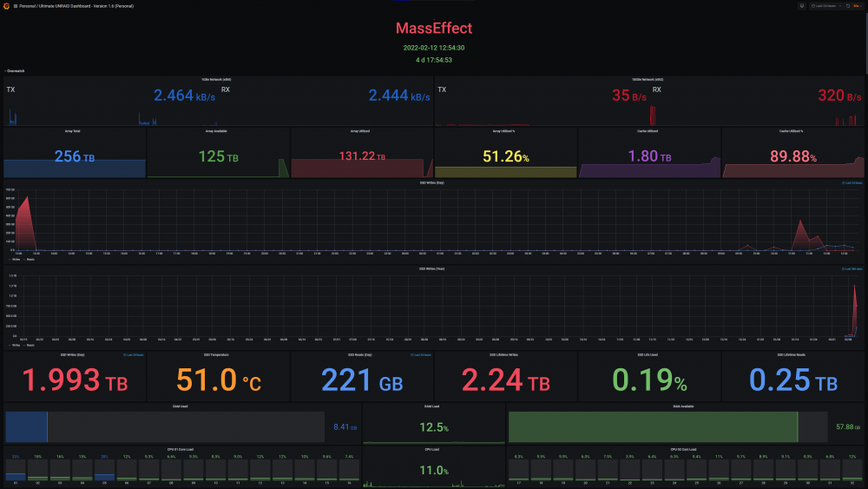This screenshot has width=868, height=489.
Task: Open the 30s auto-refresh interval dropdown
Action: 858,6
